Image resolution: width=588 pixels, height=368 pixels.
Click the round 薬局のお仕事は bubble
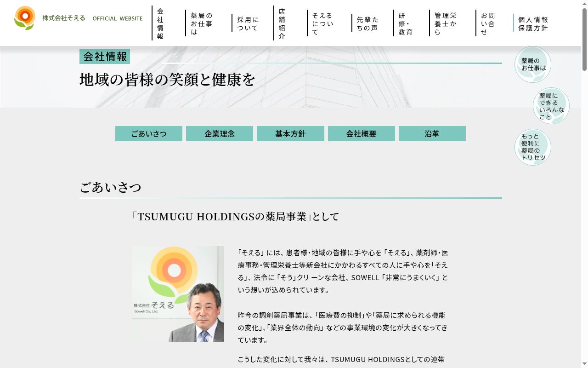point(533,64)
